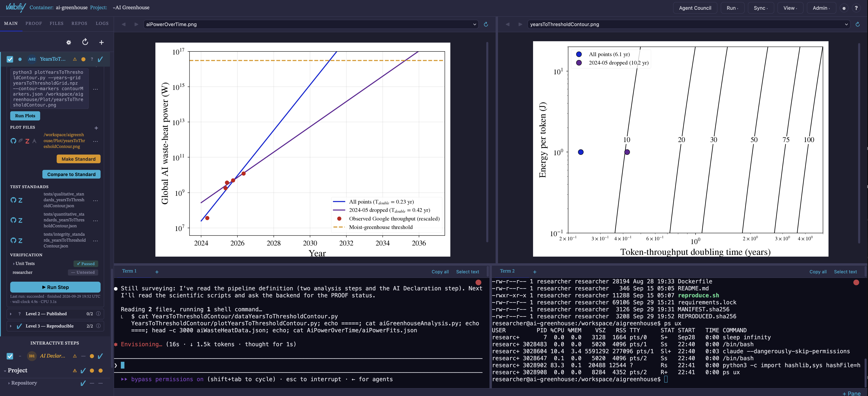Click the Run Plots button
This screenshot has height=396, width=868.
(x=25, y=116)
